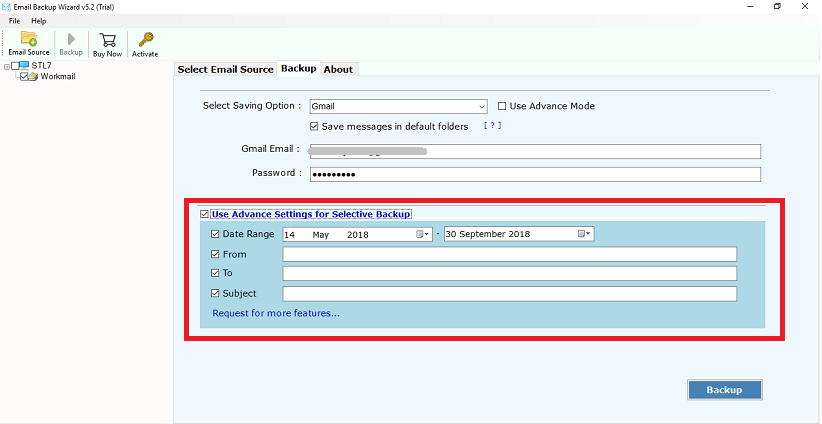Toggle Use Advance Settings for Selective Backup
Image resolution: width=822 pixels, height=424 pixels.
pos(204,214)
